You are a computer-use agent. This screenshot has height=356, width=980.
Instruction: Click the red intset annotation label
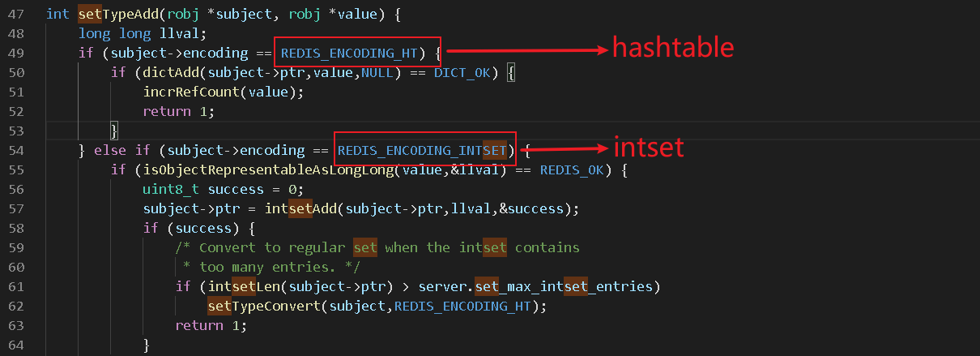tap(648, 146)
